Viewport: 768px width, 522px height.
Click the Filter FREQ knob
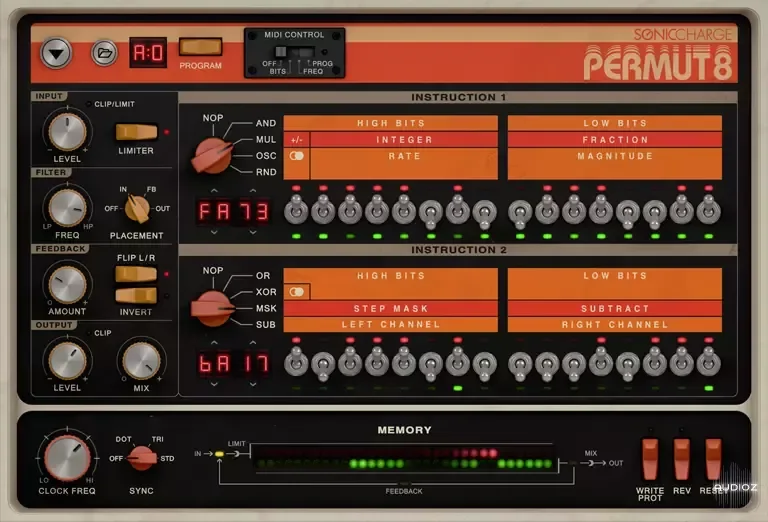click(x=67, y=208)
